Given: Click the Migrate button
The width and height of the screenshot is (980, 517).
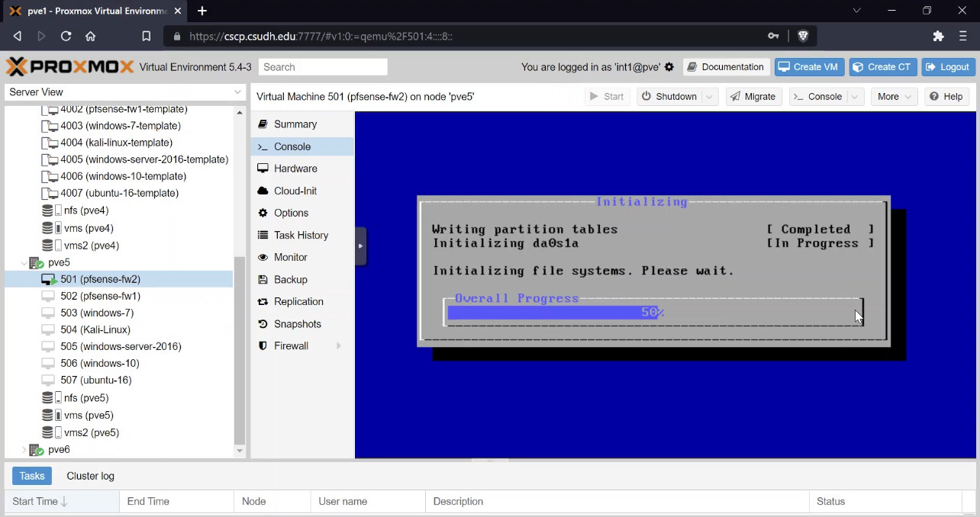Looking at the screenshot, I should coord(753,97).
